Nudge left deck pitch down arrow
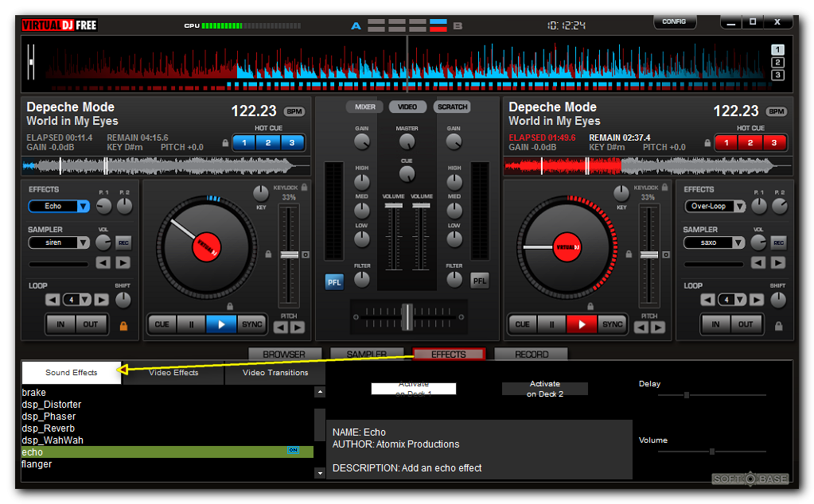The width and height of the screenshot is (814, 504). (280, 328)
